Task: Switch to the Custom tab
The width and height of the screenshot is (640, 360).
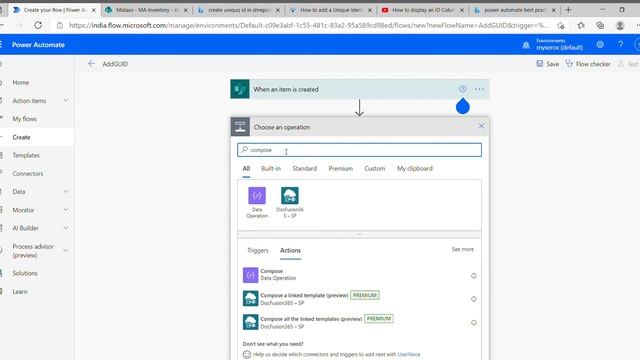Action: (375, 169)
